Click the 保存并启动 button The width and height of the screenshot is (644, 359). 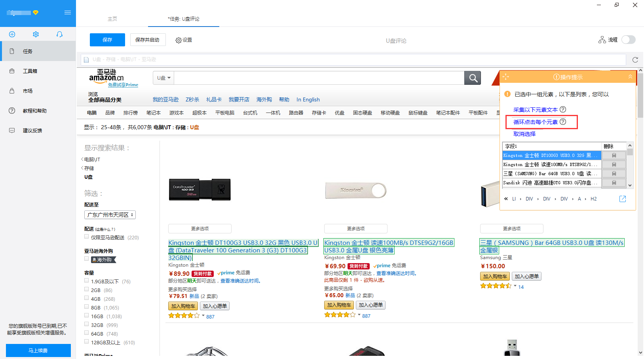coord(148,40)
